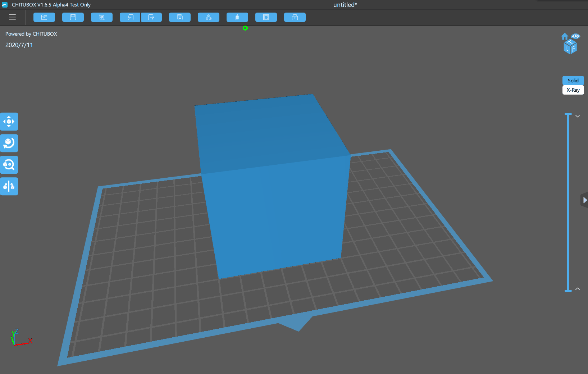The image size is (588, 374).
Task: Click the bottle-shaped toolbar icon
Action: [237, 17]
